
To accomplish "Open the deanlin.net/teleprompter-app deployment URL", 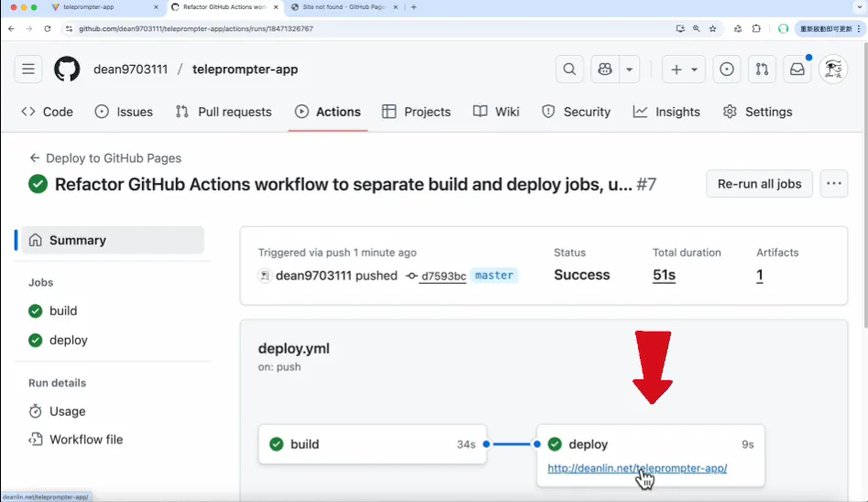I will click(x=637, y=468).
